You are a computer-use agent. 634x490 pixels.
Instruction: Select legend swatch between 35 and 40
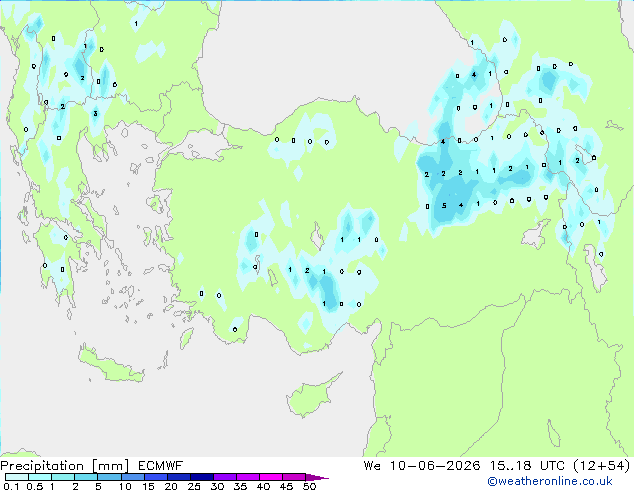(247, 477)
